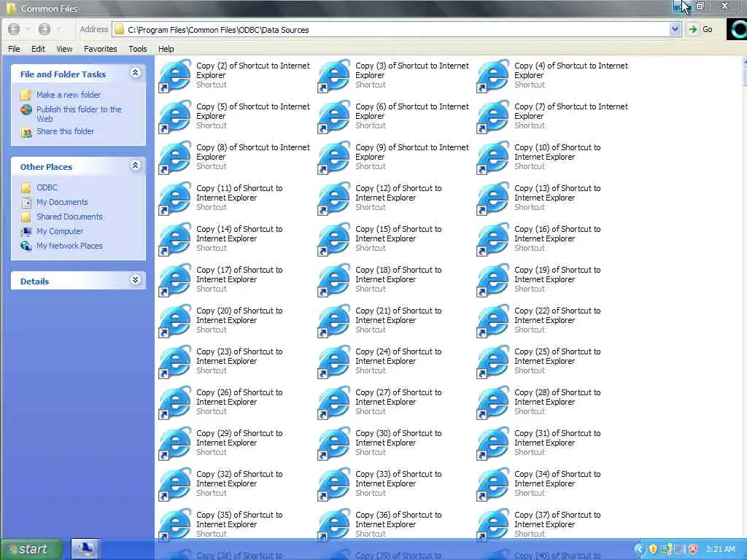Screen dimensions: 747x560
Task: Select Copy (4) of Shortcut to Internet Explorer icon
Action: [x=494, y=76]
